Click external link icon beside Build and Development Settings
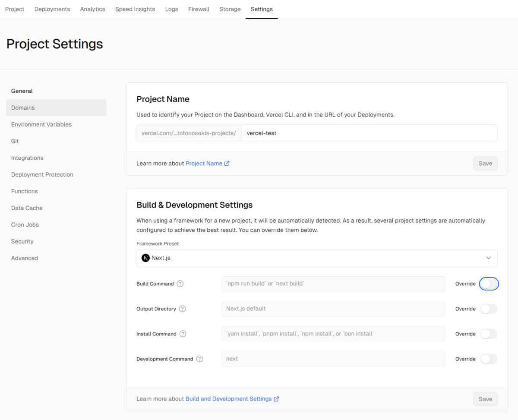 pyautogui.click(x=277, y=399)
